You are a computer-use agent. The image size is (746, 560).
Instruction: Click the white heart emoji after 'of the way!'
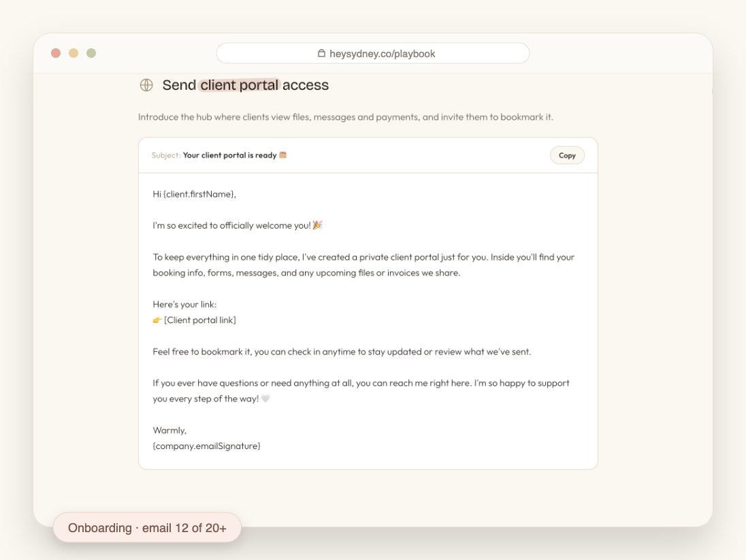[265, 399]
